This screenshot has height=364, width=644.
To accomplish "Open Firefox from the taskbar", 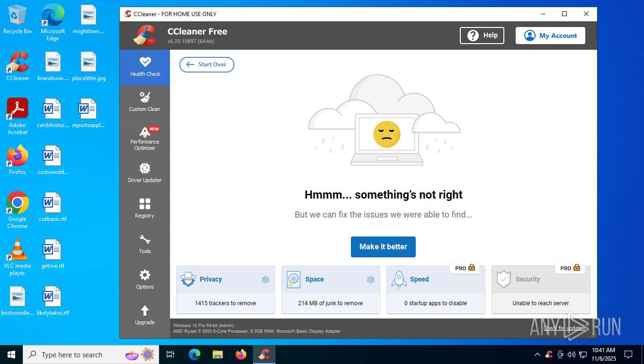I will coord(241,355).
